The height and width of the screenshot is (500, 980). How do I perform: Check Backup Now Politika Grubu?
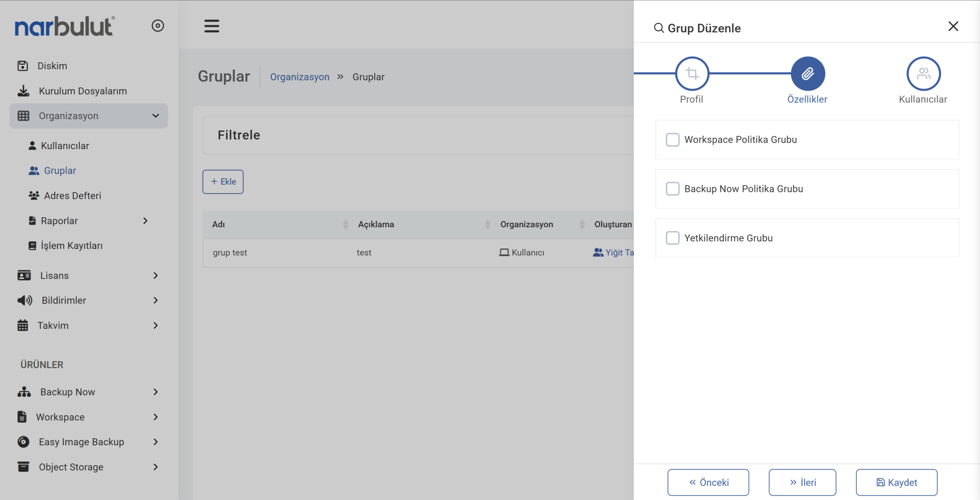point(672,189)
